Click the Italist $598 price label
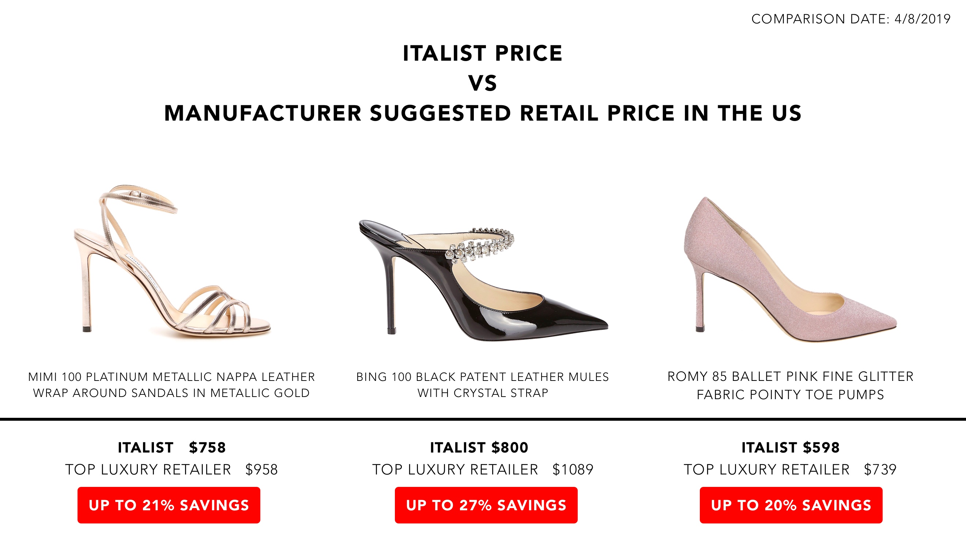 pyautogui.click(x=790, y=447)
